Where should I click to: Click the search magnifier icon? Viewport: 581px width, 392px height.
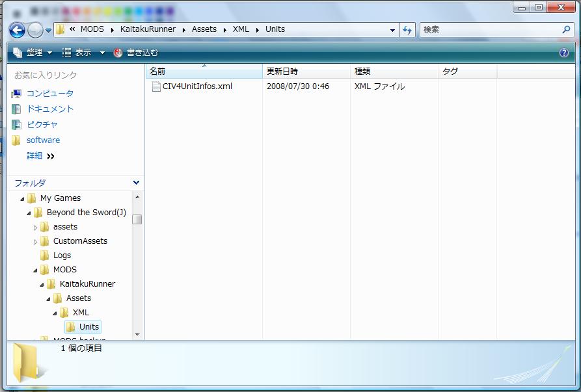pos(566,30)
